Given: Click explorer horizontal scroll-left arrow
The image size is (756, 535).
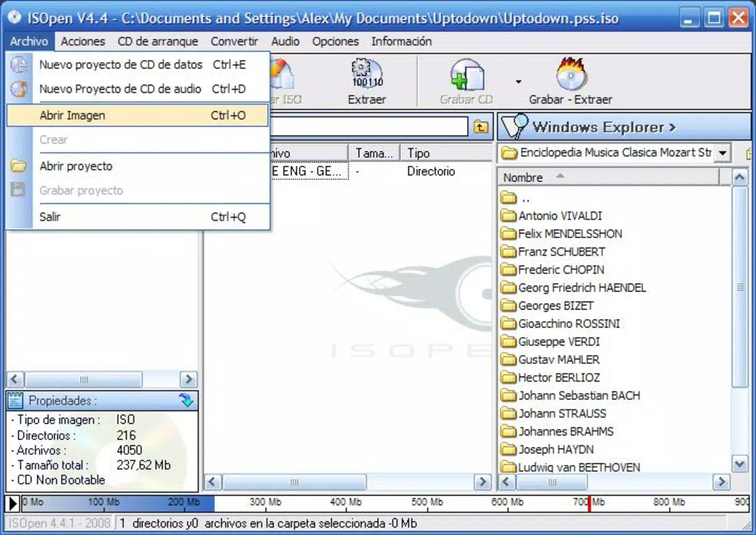Looking at the screenshot, I should point(506,481).
